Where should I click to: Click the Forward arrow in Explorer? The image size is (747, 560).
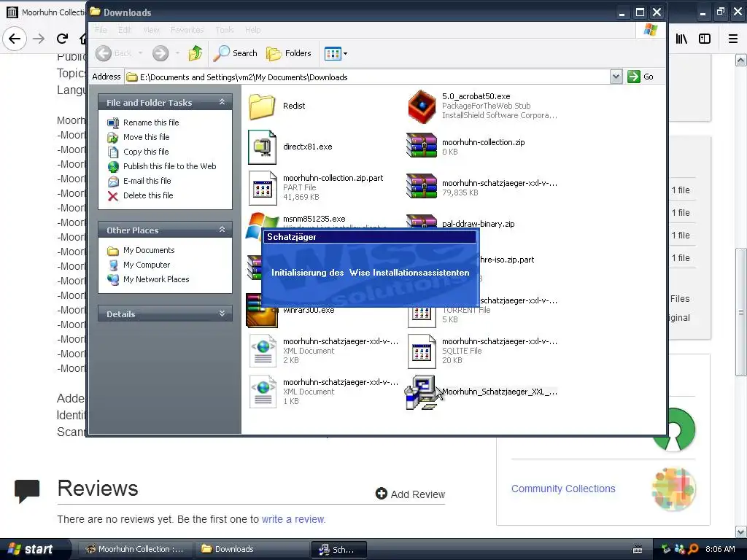pyautogui.click(x=160, y=53)
